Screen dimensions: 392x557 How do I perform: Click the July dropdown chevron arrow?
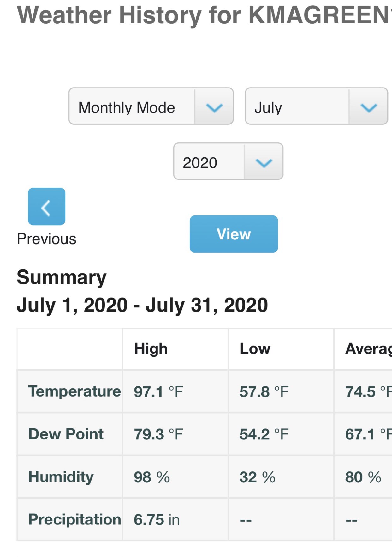click(x=368, y=107)
